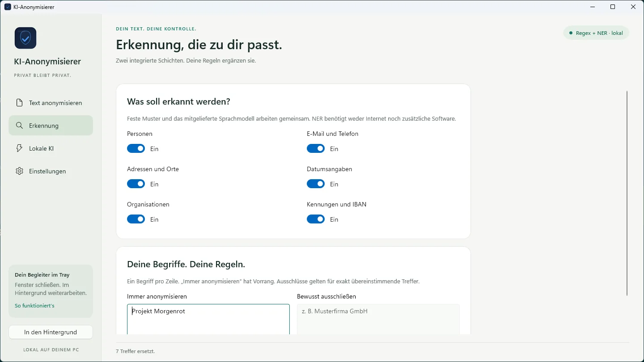This screenshot has height=362, width=644.
Task: Click the KI-Anonymisierer shield logo in sidebar
Action: click(25, 38)
